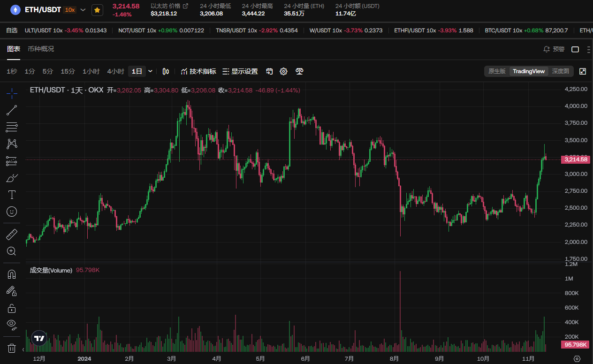
Task: Open the emoji icons tool
Action: point(12,212)
